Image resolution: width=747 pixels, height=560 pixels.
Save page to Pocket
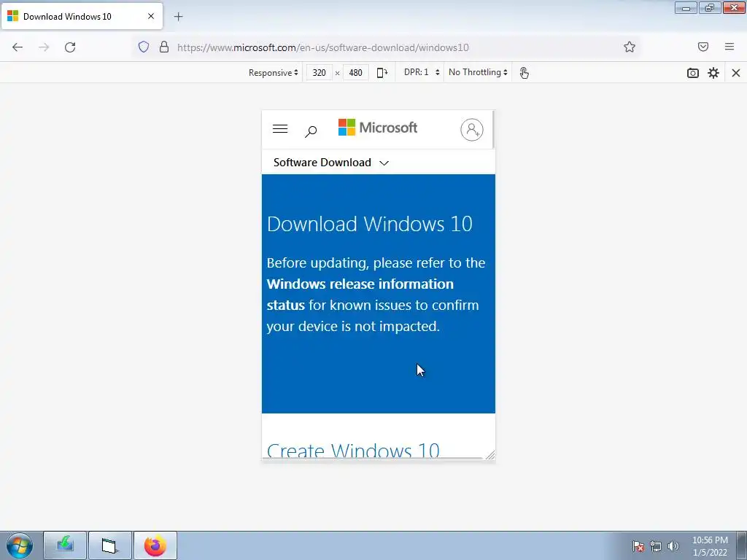(703, 47)
